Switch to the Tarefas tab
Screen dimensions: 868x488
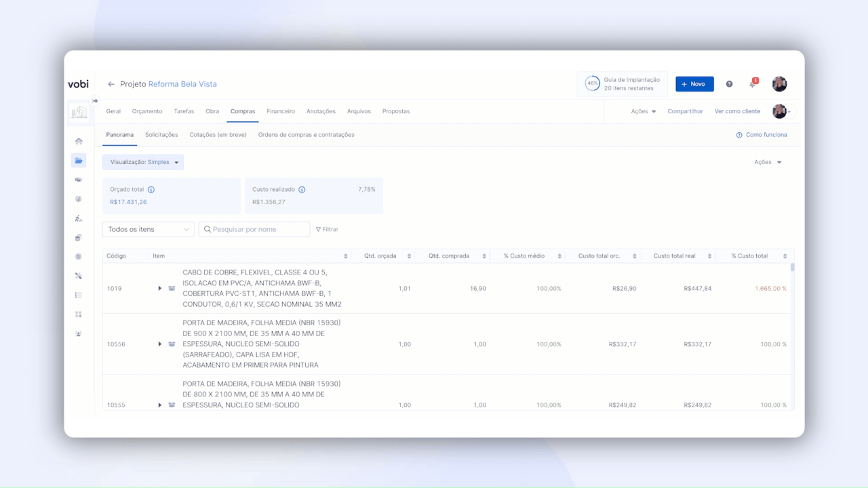tap(184, 111)
